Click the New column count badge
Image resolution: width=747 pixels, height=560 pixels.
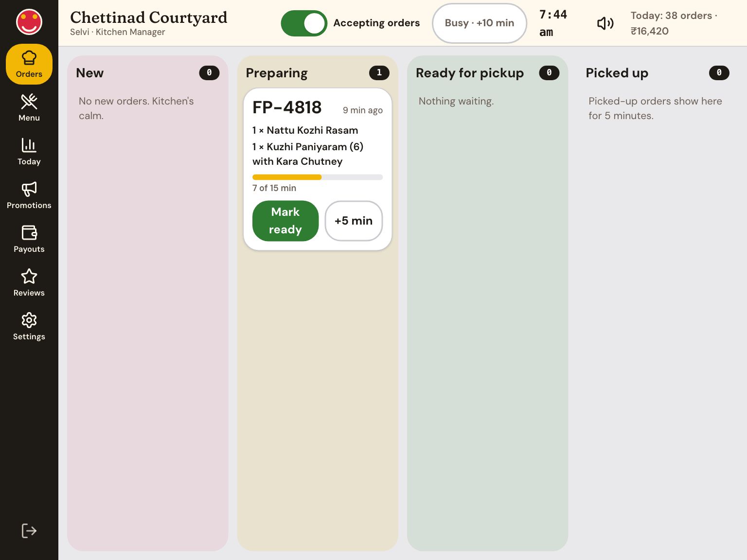[209, 73]
